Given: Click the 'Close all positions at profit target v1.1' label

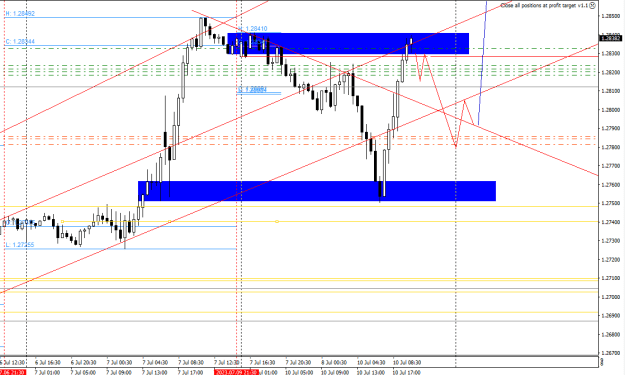Looking at the screenshot, I should pyautogui.click(x=544, y=6).
